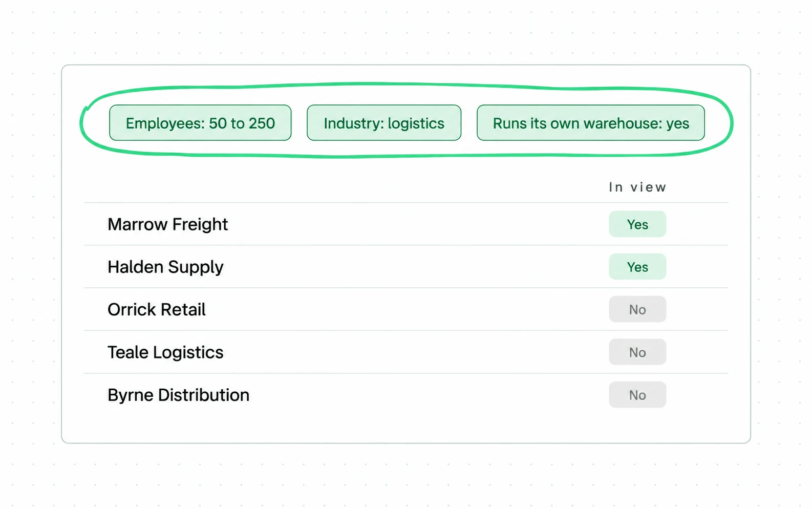Viewport: 812px width, 508px height.
Task: Click the "In view" column header
Action: [637, 187]
